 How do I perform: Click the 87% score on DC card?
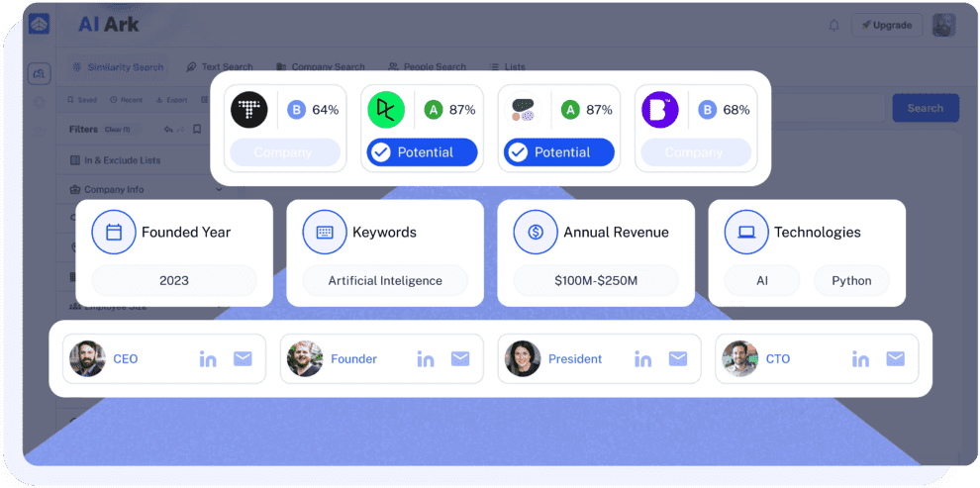pyautogui.click(x=462, y=110)
